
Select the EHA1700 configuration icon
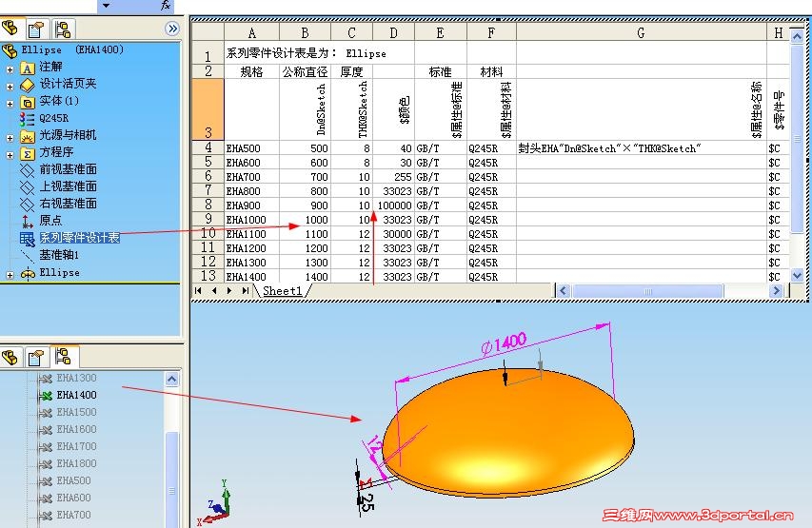46,447
